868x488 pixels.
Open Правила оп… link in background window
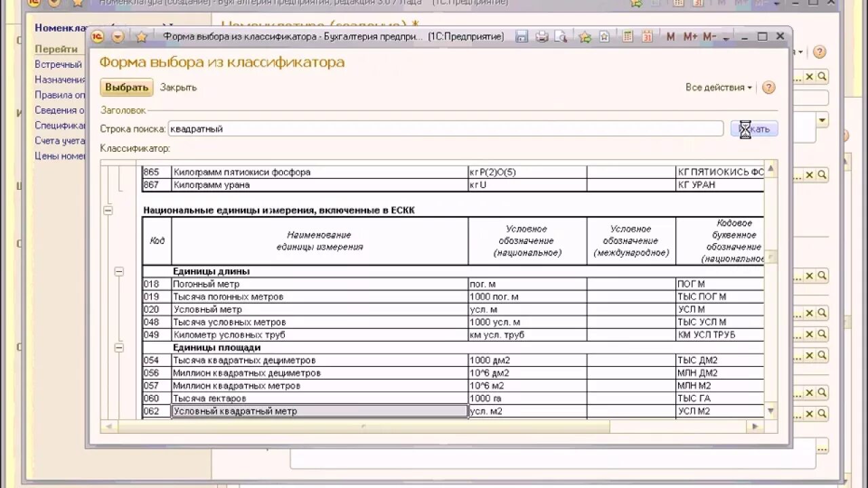click(60, 95)
